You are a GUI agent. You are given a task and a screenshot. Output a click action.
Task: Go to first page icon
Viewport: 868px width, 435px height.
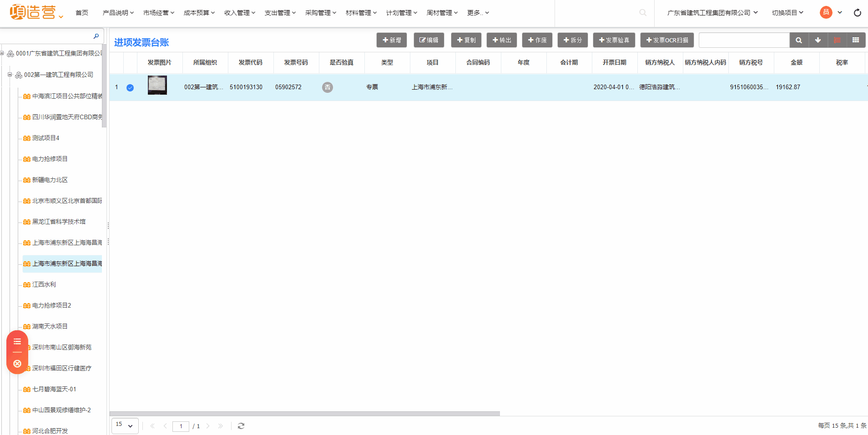tap(152, 426)
